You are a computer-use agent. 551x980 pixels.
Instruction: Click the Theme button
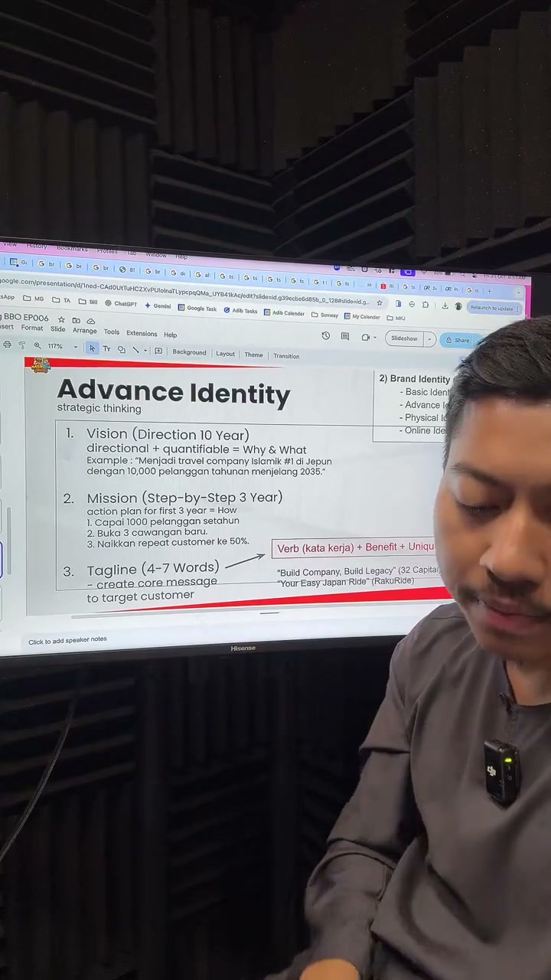[x=253, y=354]
